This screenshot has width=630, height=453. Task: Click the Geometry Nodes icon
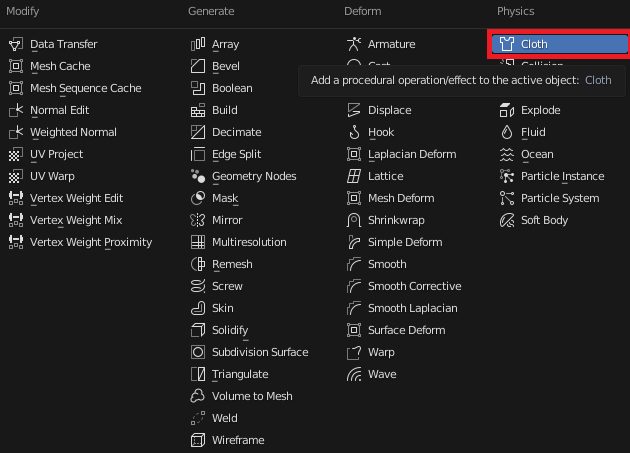point(197,176)
